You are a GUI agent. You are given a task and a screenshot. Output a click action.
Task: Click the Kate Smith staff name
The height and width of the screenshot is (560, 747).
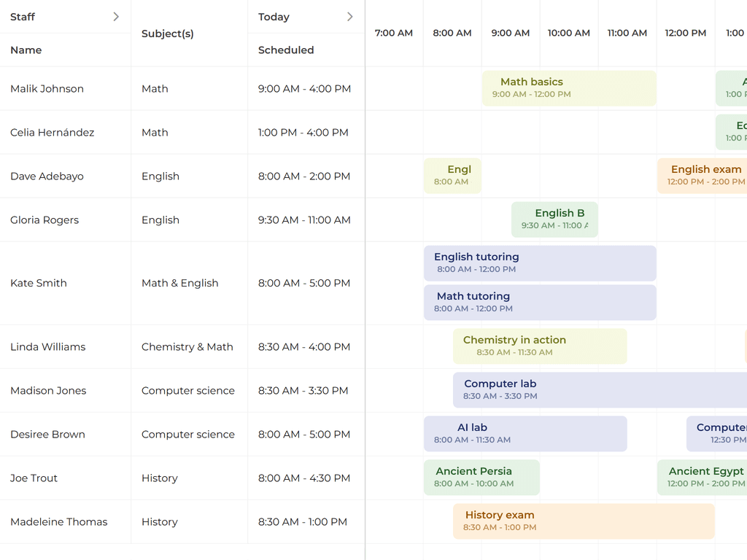(39, 283)
